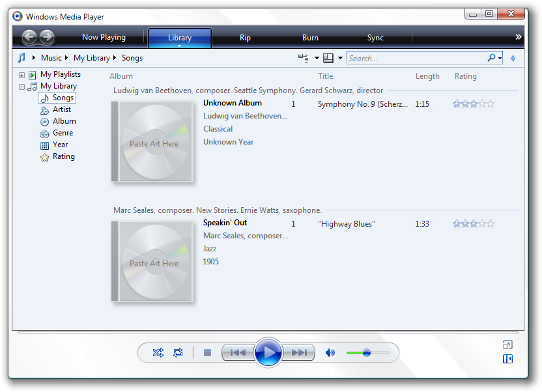This screenshot has height=392, width=542.
Task: Stop playback
Action: [x=207, y=353]
